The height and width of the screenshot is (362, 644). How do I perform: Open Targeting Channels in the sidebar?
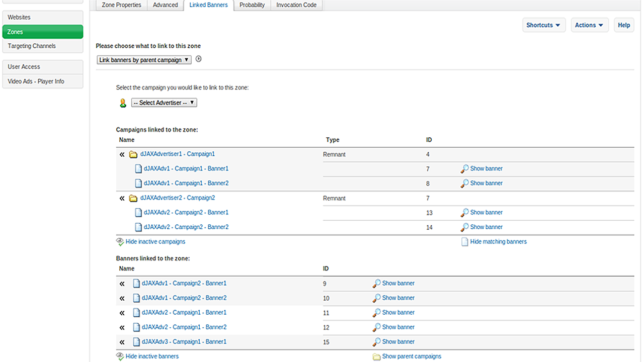coord(32,46)
